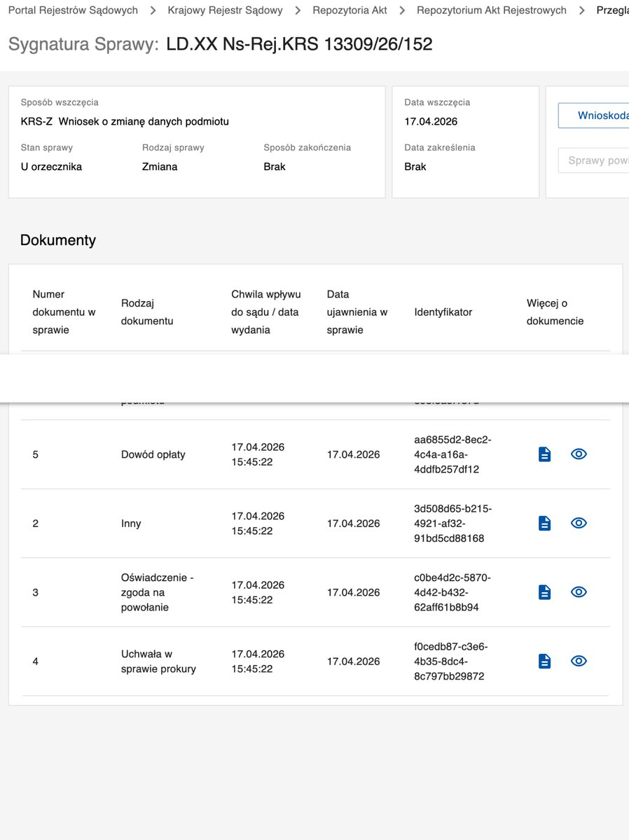Viewport: 629px width, 840px height.
Task: Preview Dowód opłaty document with eye icon
Action: 579,454
